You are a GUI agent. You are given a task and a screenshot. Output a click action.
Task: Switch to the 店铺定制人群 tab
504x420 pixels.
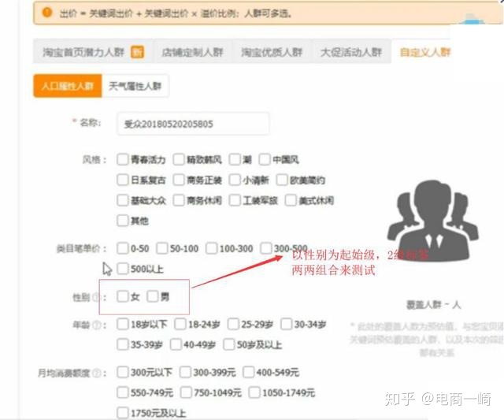click(x=192, y=51)
